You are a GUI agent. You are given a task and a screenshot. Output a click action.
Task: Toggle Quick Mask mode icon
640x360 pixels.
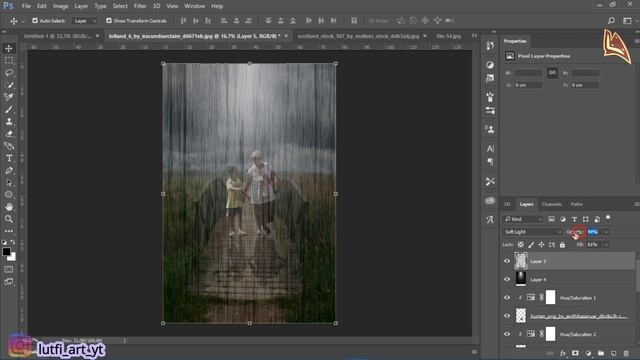(9, 269)
